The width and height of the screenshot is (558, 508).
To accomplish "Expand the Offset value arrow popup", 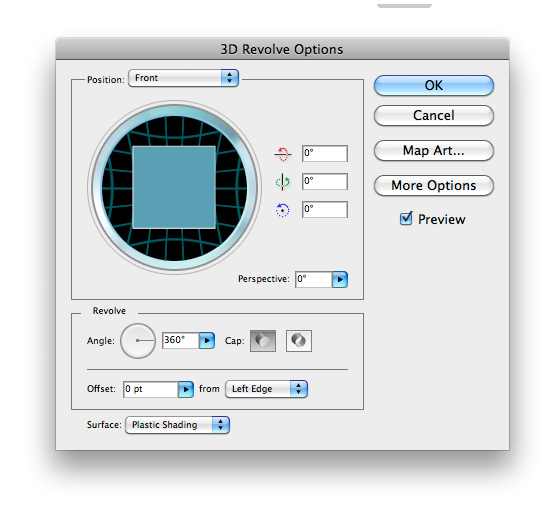I will tap(186, 389).
